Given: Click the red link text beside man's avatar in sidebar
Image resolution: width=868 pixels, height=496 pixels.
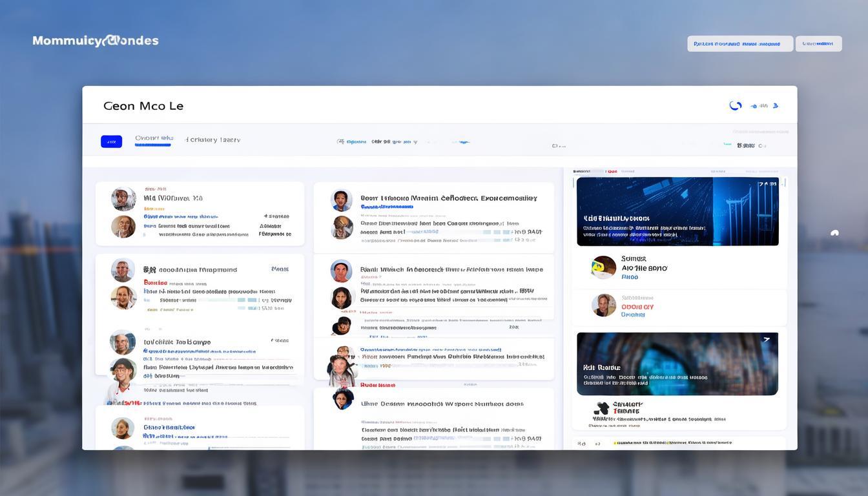Looking at the screenshot, I should 637,307.
